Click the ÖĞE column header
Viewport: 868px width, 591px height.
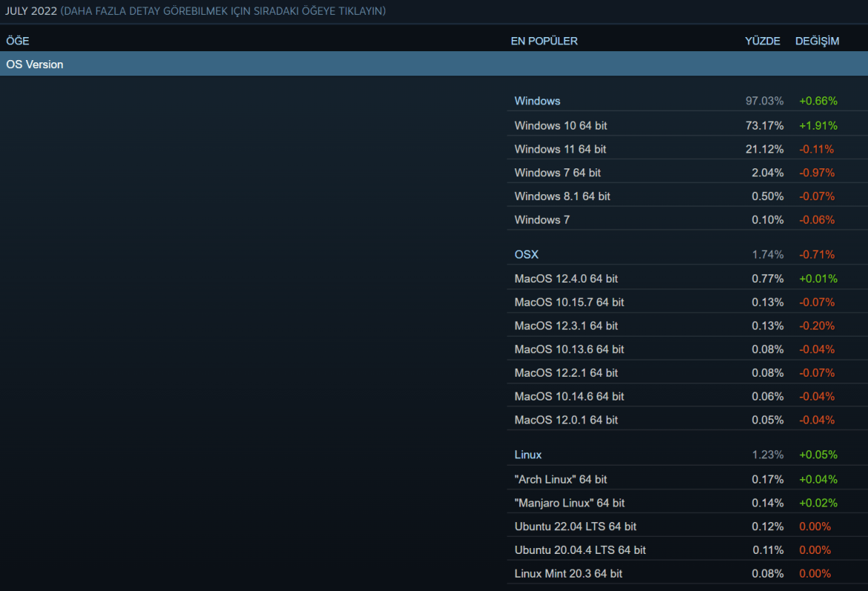pos(18,41)
